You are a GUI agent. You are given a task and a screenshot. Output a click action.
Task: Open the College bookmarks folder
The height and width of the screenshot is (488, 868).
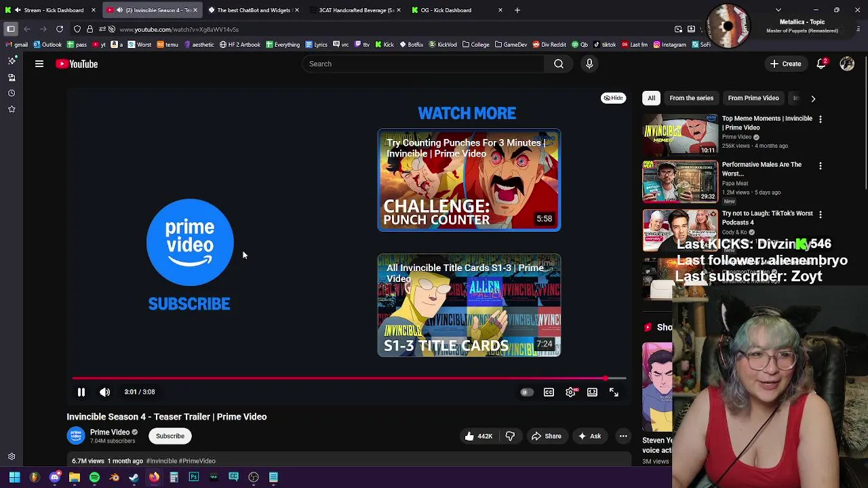(475, 45)
